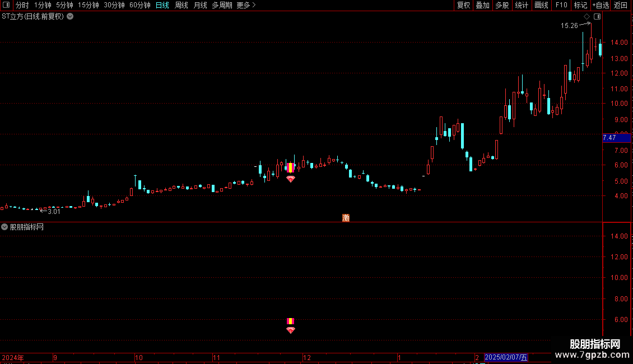Open the 画线 drawing tools

tap(541, 5)
